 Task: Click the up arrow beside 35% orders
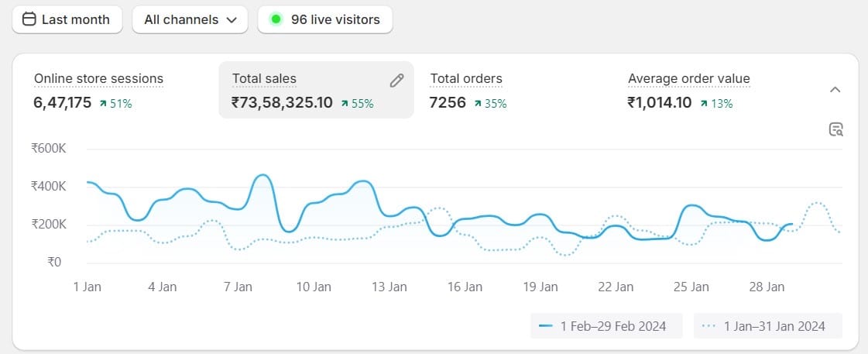[x=478, y=103]
